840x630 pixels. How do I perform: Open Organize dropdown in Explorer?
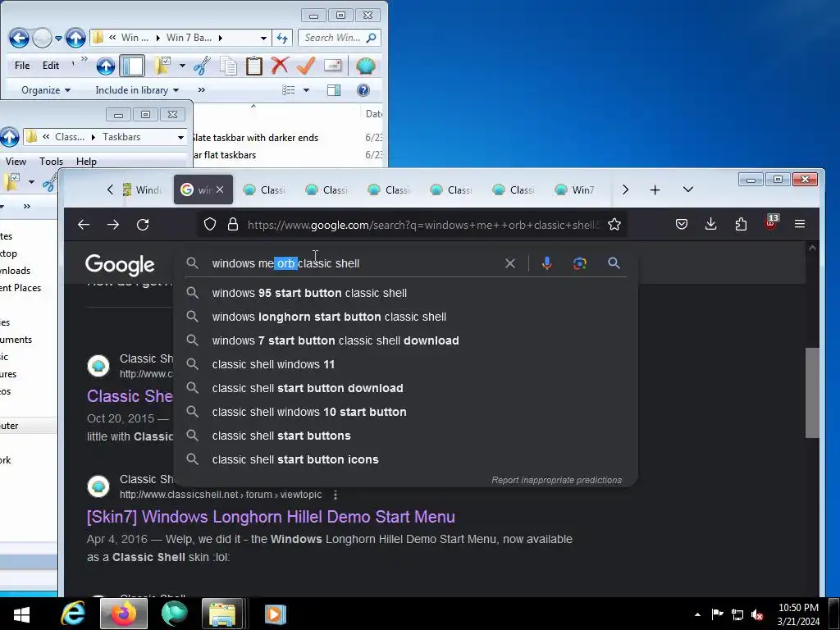(x=46, y=90)
